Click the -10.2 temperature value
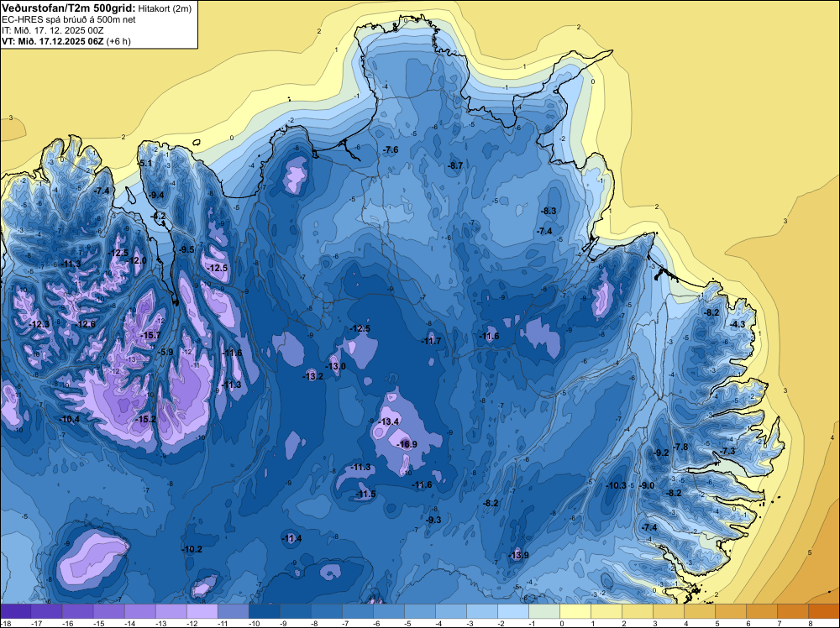The height and width of the screenshot is (628, 840). point(192,549)
